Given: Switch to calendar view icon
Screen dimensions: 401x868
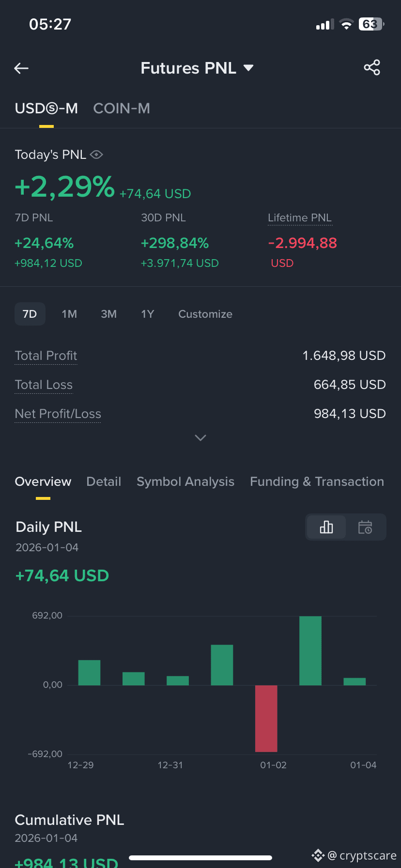Looking at the screenshot, I should [365, 527].
